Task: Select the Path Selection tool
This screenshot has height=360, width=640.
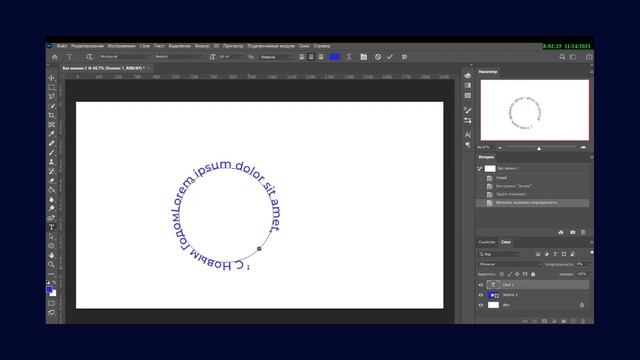Action: (x=51, y=237)
